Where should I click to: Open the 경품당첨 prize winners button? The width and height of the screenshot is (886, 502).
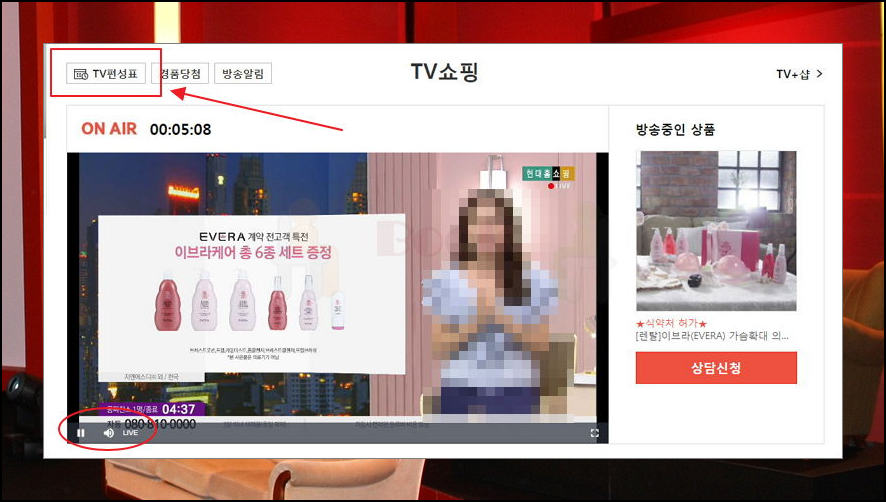tap(180, 73)
